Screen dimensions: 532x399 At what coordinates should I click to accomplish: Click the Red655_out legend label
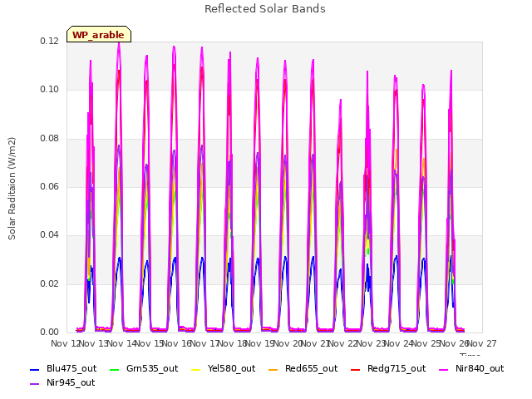click(x=311, y=368)
